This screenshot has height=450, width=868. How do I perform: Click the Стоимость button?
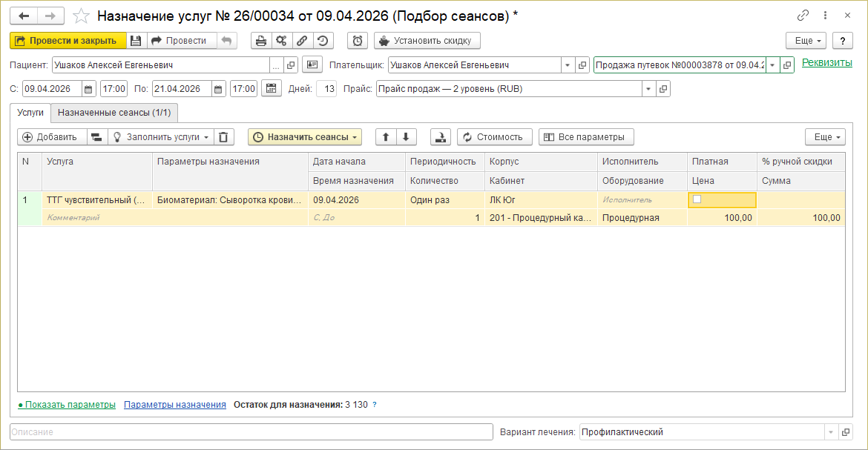(494, 136)
